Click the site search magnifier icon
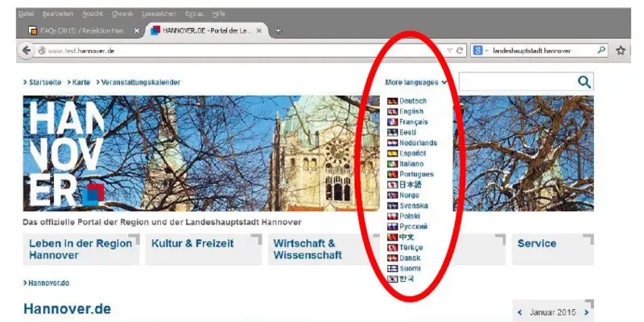 pyautogui.click(x=584, y=82)
